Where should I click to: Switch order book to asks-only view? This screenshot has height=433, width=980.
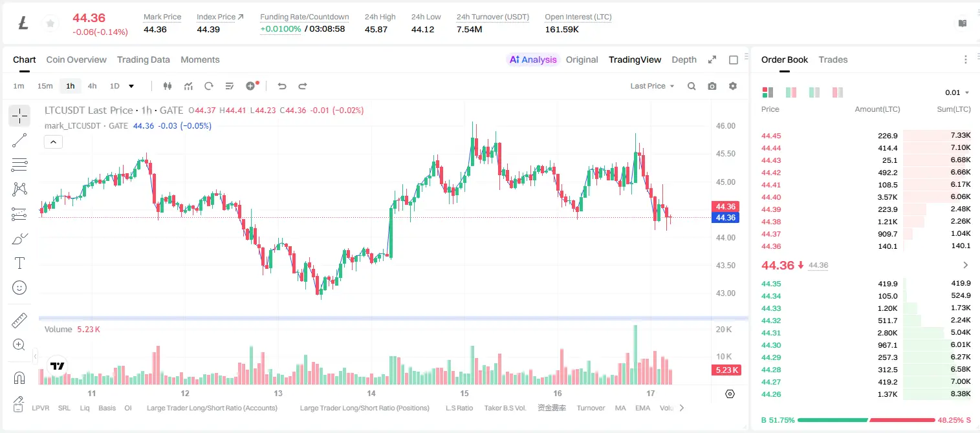[838, 92]
